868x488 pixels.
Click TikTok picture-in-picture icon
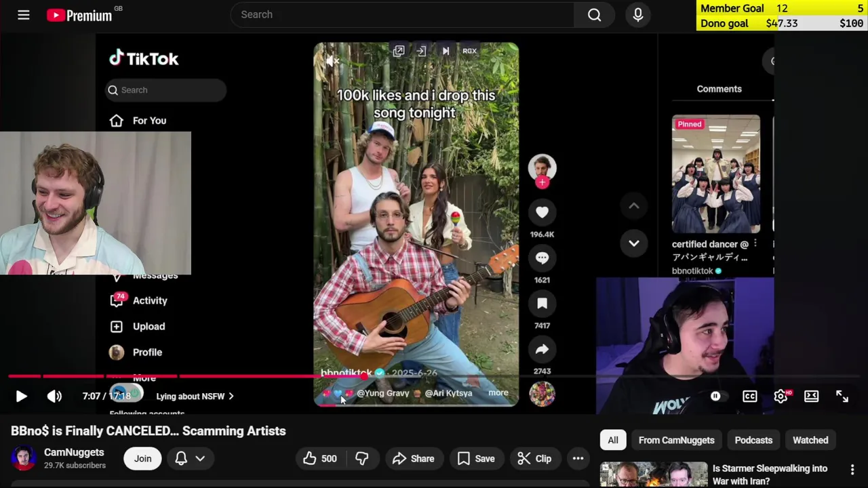(x=399, y=51)
